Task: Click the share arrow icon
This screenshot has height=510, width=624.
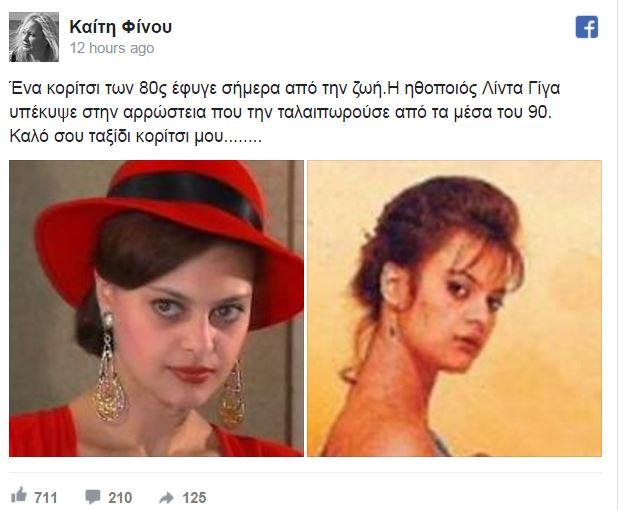Action: click(x=166, y=498)
